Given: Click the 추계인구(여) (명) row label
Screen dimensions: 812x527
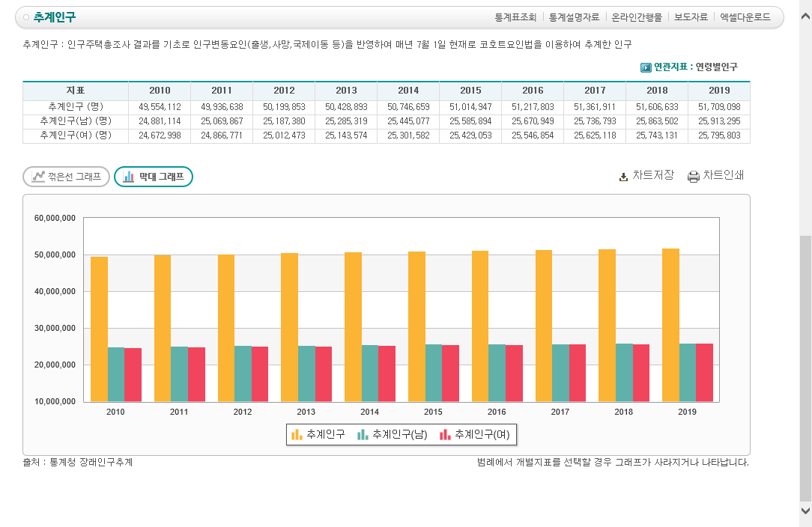Looking at the screenshot, I should (76, 135).
